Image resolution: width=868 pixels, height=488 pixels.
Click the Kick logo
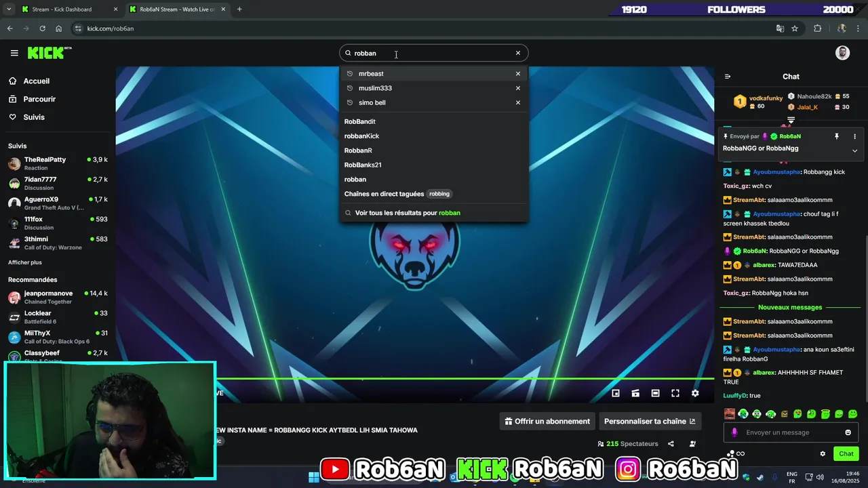[x=49, y=53]
